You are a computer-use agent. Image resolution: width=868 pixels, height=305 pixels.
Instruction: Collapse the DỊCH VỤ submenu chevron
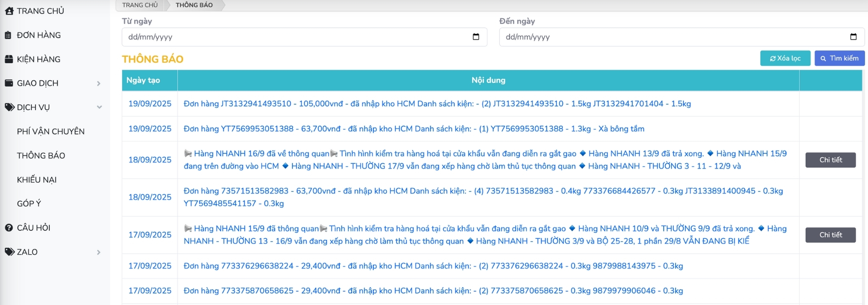99,107
